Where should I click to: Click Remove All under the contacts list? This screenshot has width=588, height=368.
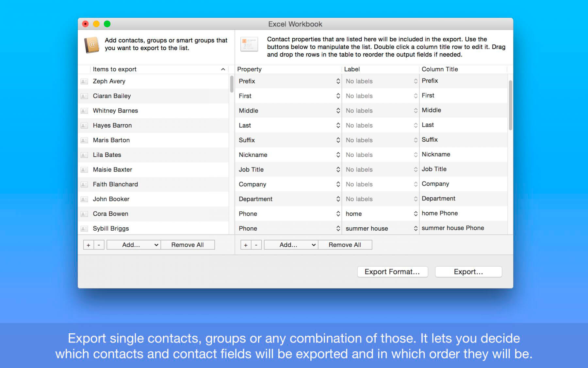pos(188,245)
